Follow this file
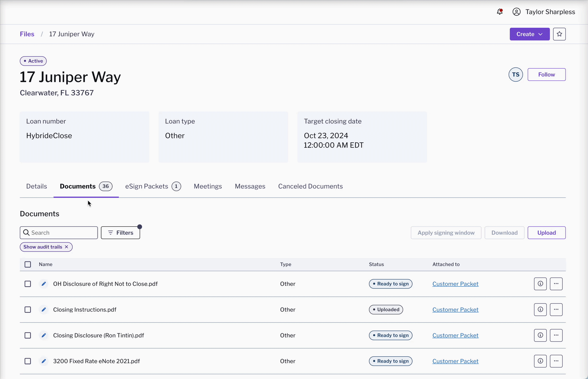Image resolution: width=588 pixels, height=379 pixels. coord(547,75)
